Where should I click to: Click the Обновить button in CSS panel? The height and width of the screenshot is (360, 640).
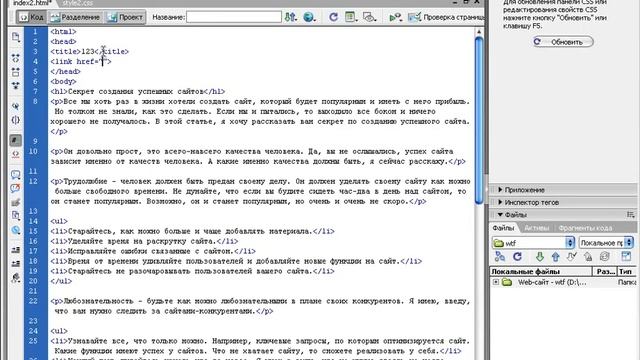[x=563, y=42]
